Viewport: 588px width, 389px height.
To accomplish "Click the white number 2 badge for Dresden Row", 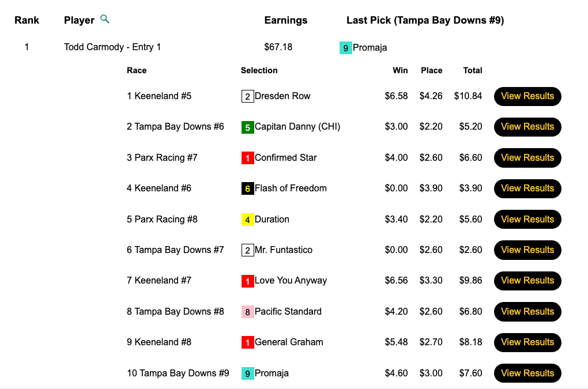I will click(247, 96).
